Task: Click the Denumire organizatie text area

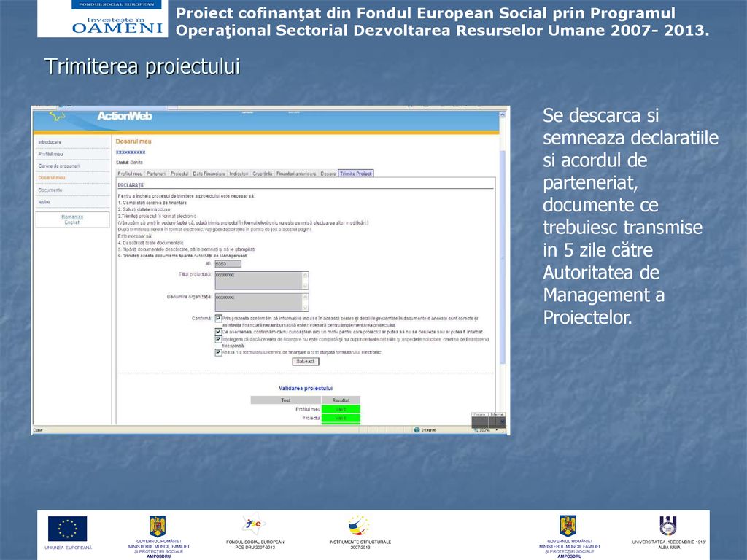Action: pyautogui.click(x=262, y=303)
